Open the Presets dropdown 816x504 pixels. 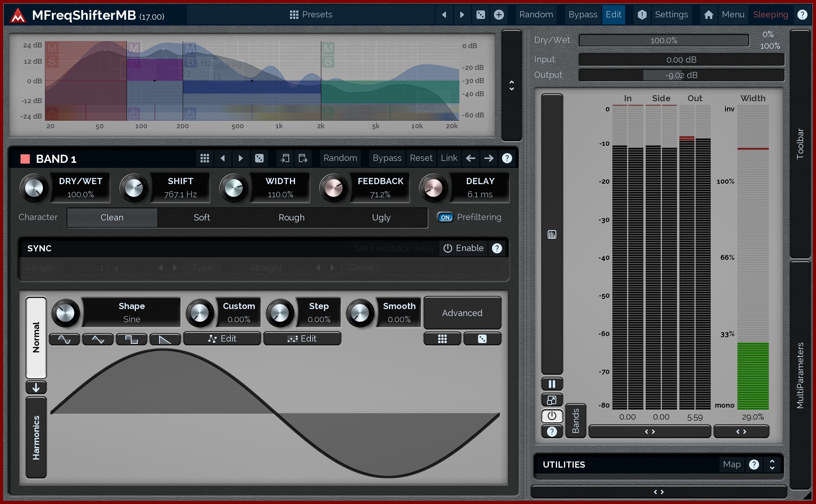coord(311,15)
